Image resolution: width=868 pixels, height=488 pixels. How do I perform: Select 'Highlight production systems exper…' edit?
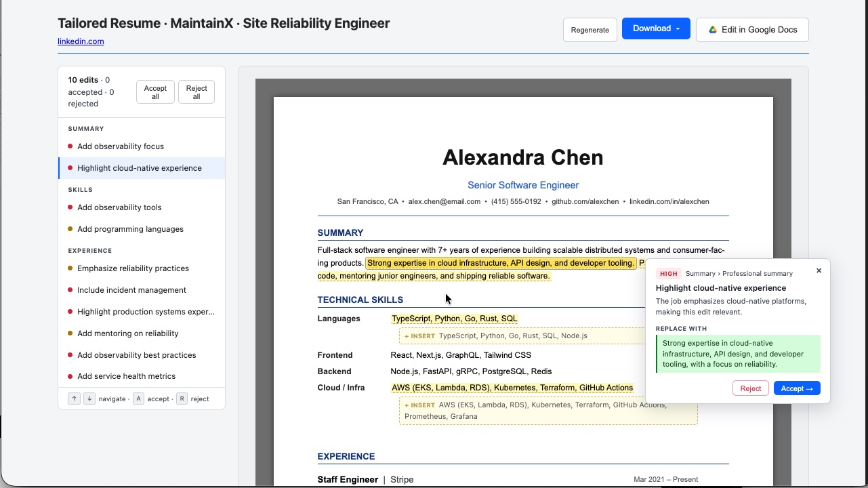(x=142, y=312)
